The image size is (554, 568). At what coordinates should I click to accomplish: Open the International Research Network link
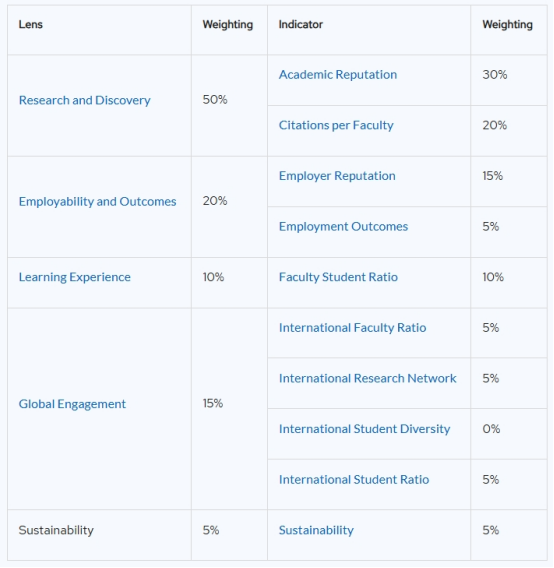click(367, 379)
